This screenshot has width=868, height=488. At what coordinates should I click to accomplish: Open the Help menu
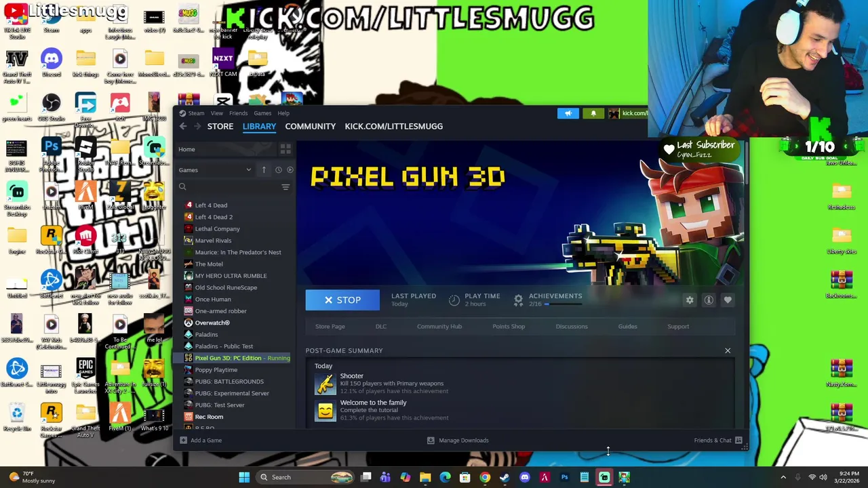[283, 113]
